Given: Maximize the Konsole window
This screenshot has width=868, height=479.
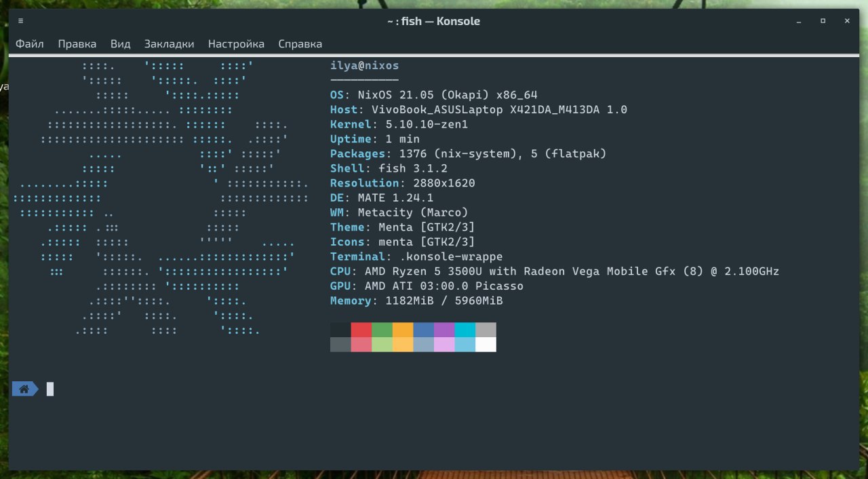Looking at the screenshot, I should [x=823, y=21].
